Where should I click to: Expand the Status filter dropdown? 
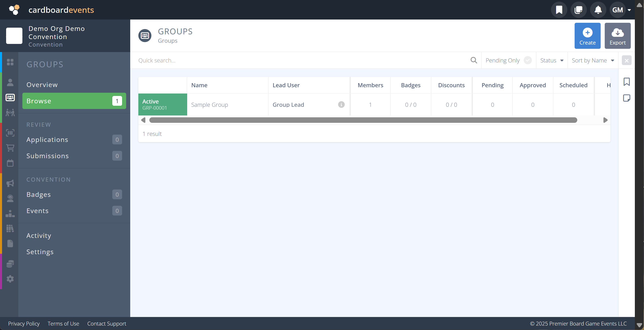[x=551, y=60]
